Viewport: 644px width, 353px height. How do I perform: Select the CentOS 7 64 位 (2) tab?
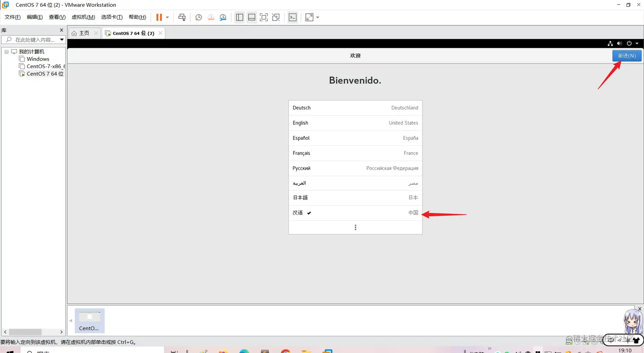point(132,33)
